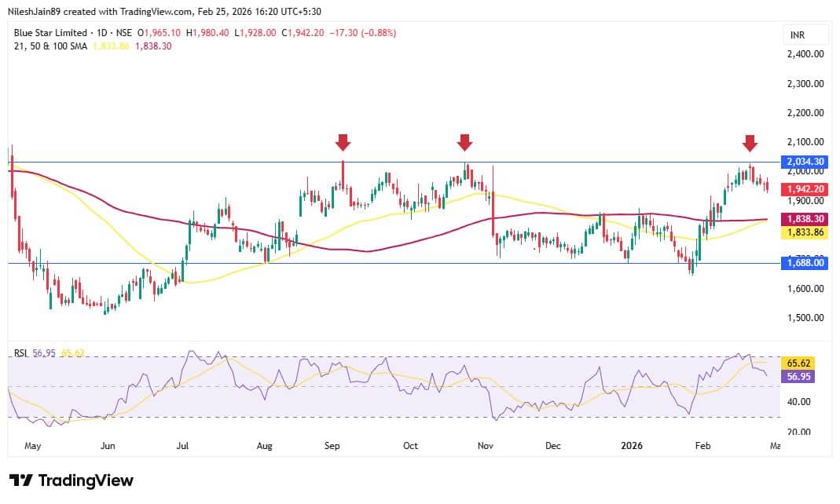
Task: Click the 1,838.30 value in SMA legend
Action: pos(153,46)
